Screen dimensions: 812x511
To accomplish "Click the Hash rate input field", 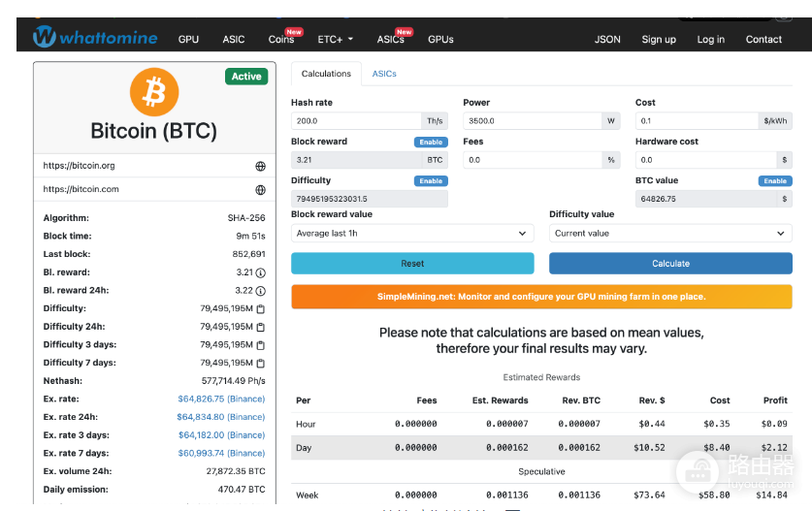I will point(356,121).
